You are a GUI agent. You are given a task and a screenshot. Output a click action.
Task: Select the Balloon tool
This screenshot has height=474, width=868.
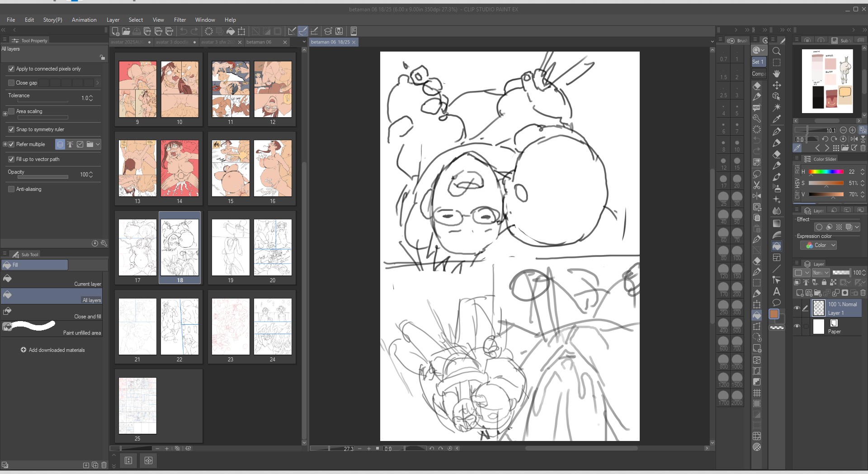click(777, 303)
